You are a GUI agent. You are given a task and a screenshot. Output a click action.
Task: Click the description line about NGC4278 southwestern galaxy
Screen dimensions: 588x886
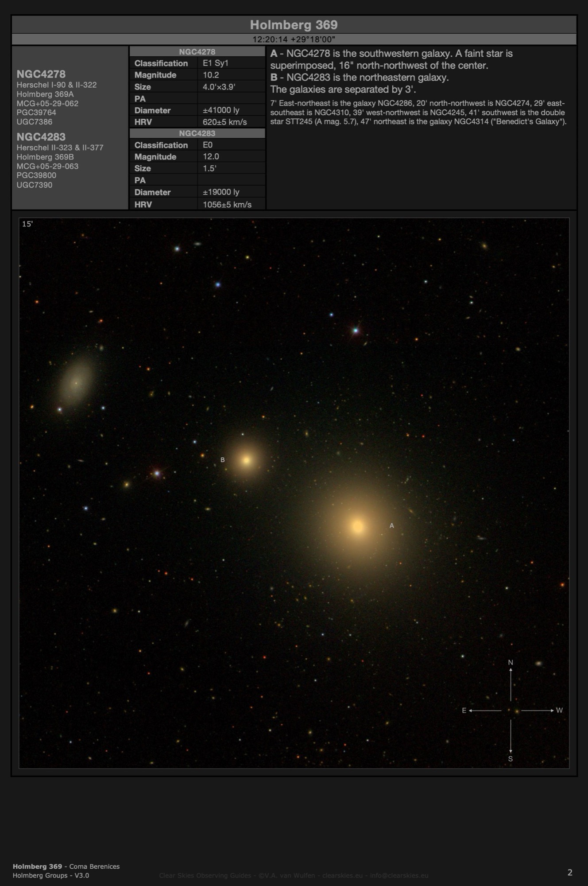(391, 59)
